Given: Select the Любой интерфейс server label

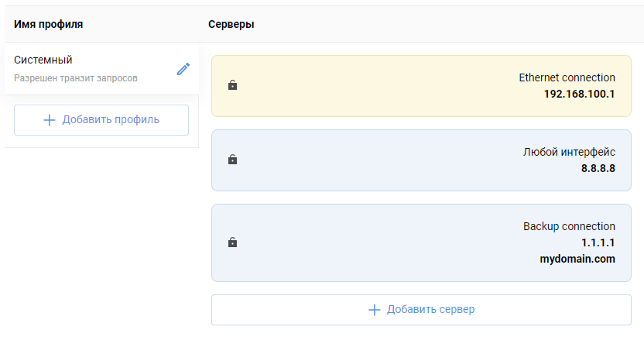Looking at the screenshot, I should pyautogui.click(x=569, y=152).
